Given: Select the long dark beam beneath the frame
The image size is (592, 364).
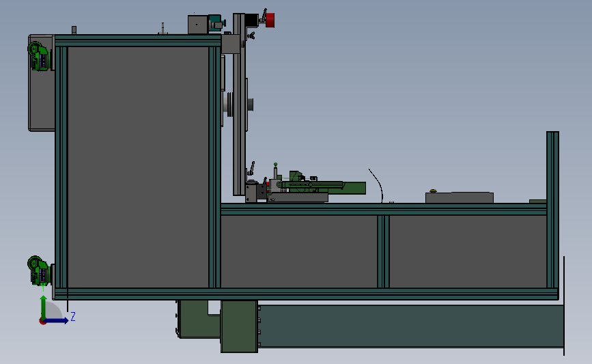Looking at the screenshot, I should click(411, 326).
